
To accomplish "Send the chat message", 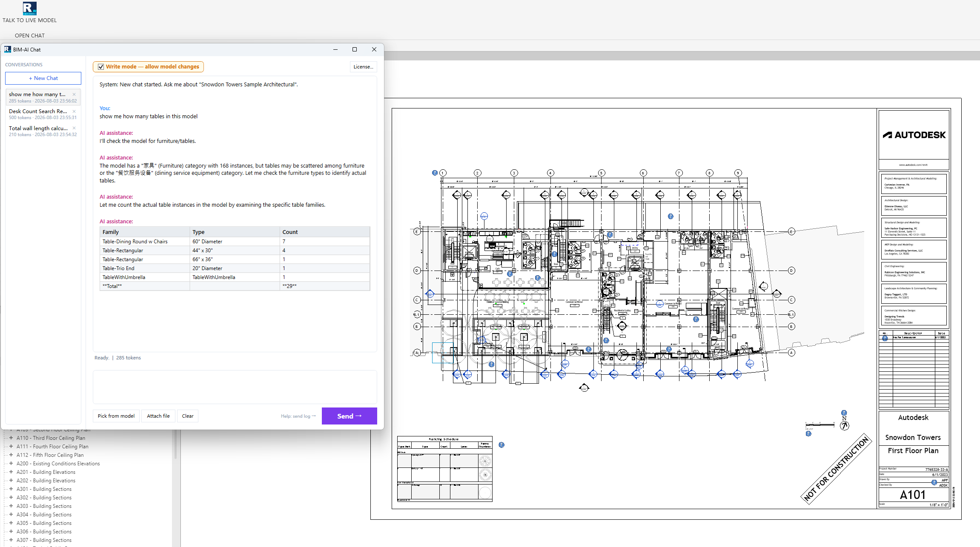I will point(349,416).
